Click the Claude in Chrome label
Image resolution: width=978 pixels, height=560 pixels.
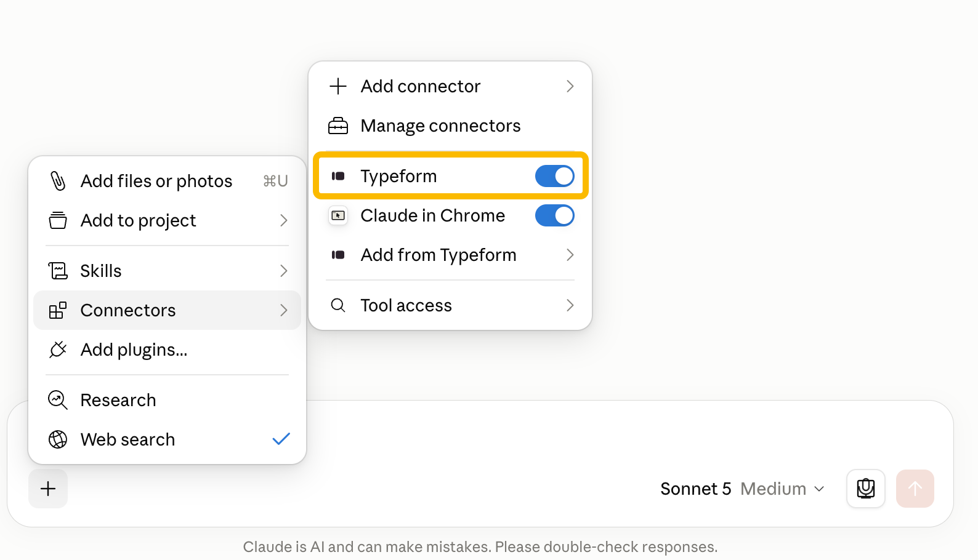point(432,215)
